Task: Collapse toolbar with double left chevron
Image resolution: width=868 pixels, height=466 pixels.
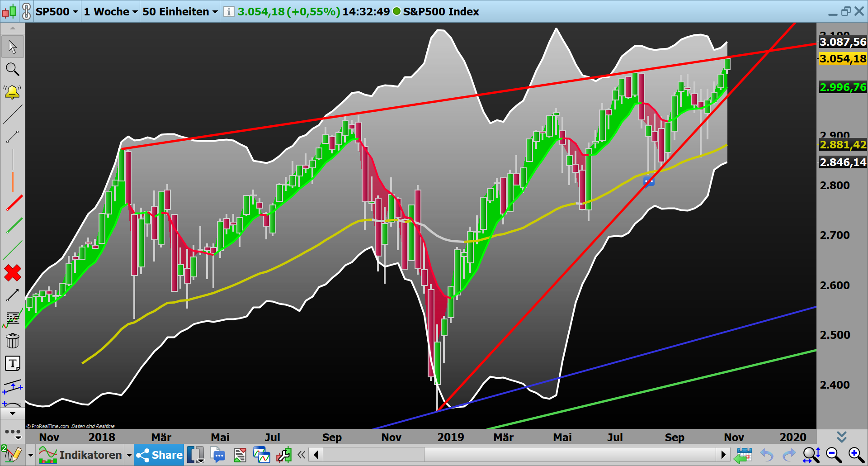Action: (302, 455)
